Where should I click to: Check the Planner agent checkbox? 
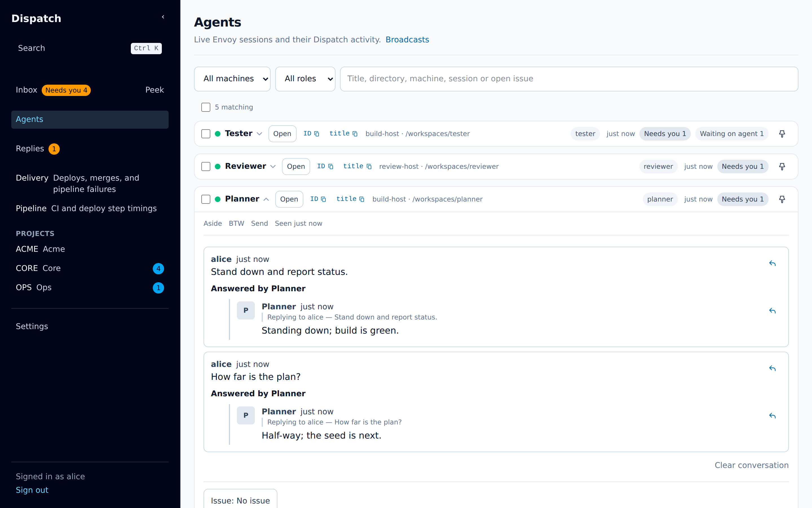click(206, 199)
